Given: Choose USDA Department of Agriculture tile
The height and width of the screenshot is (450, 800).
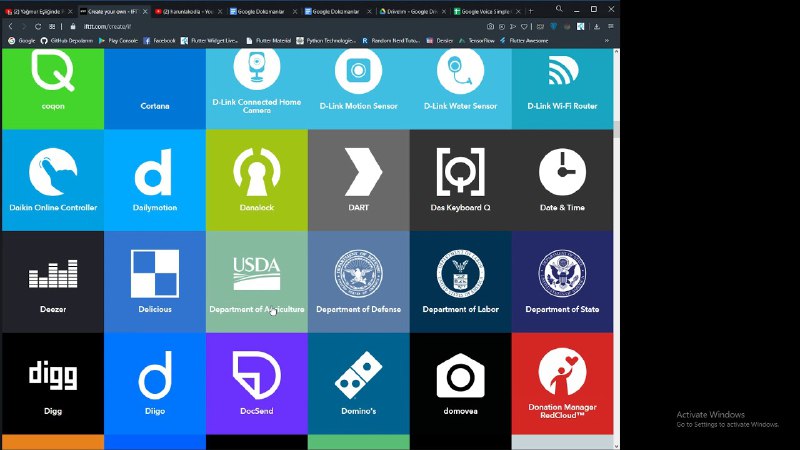Looking at the screenshot, I should [x=257, y=282].
